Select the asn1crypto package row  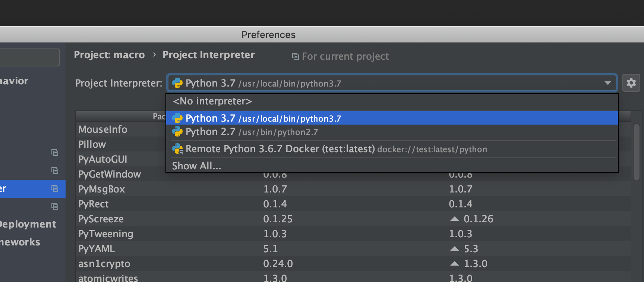[353, 264]
